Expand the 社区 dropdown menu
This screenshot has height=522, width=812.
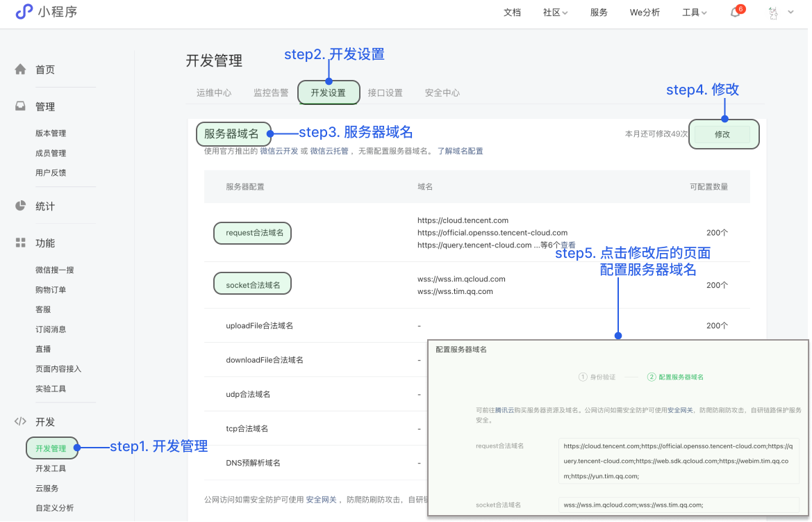(x=555, y=13)
